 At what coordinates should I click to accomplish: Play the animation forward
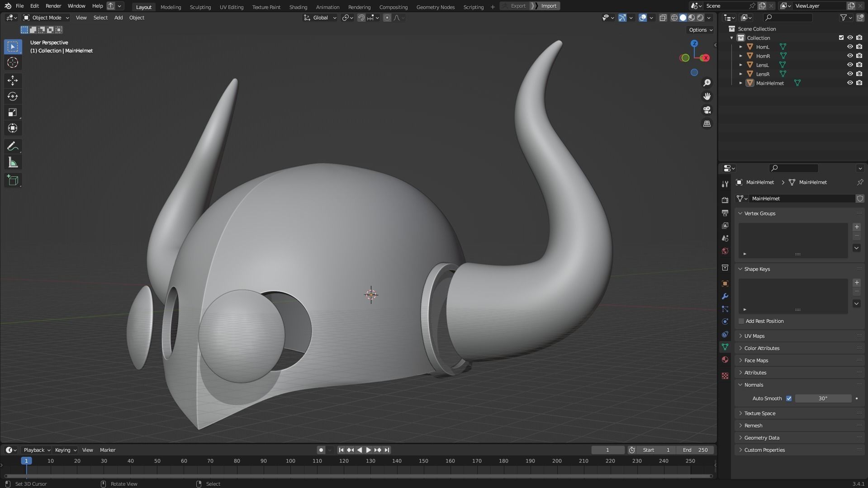click(x=368, y=450)
